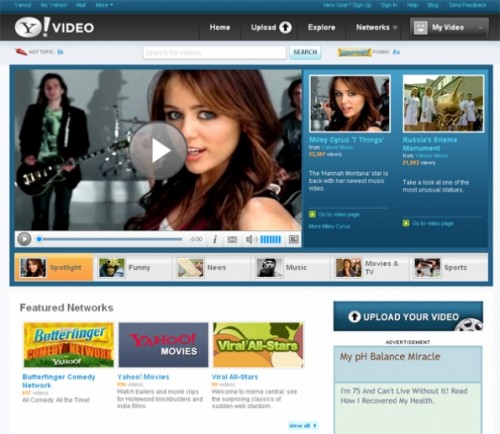Switch to the Music tab
This screenshot has height=434, width=500.
(x=290, y=267)
